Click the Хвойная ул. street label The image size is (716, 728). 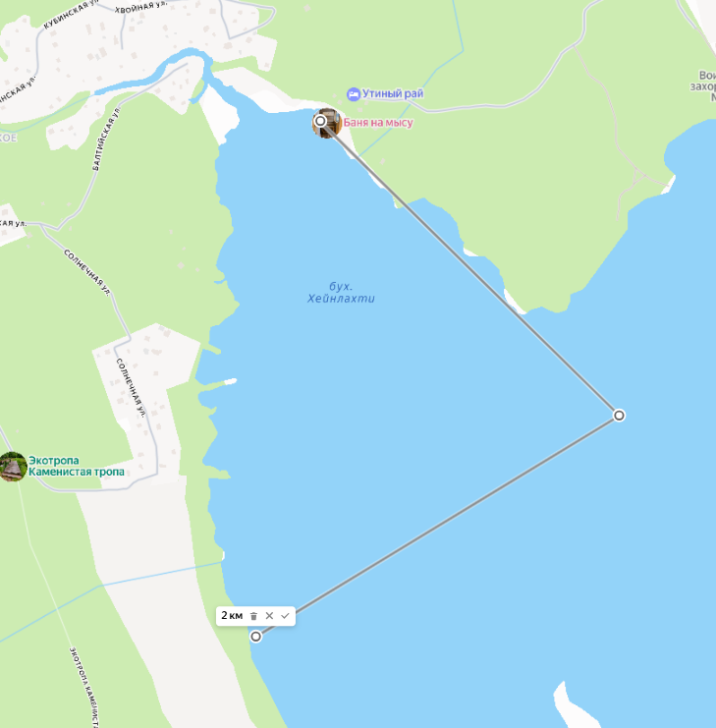(x=140, y=7)
